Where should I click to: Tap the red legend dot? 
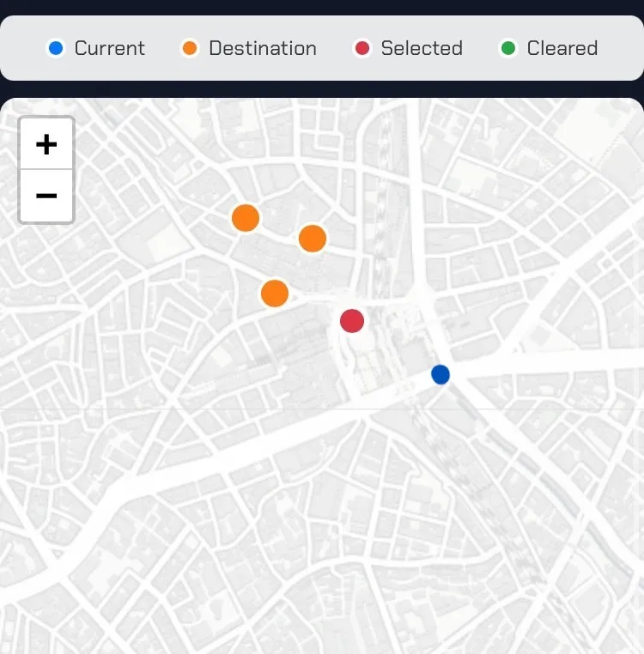click(362, 48)
